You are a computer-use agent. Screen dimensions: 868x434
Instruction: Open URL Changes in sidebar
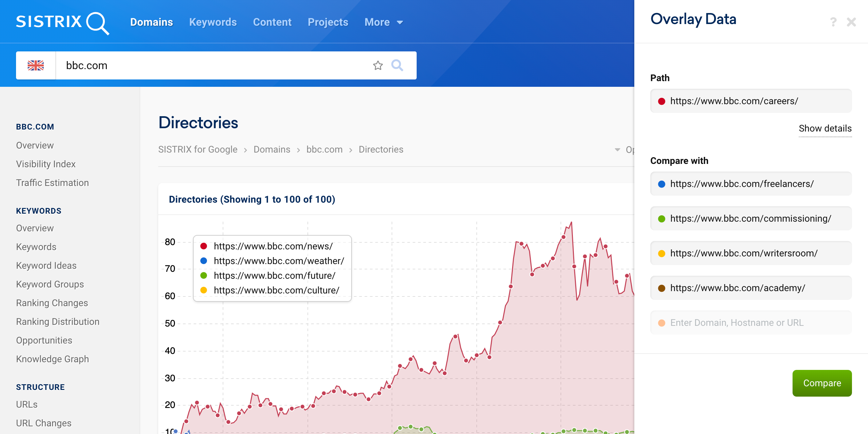(43, 423)
